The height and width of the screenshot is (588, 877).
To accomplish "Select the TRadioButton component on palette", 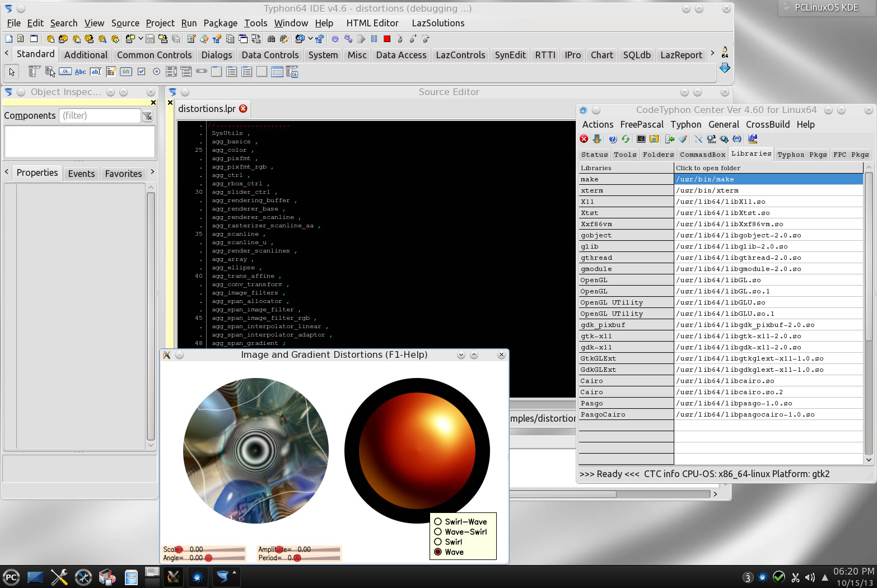I will 156,71.
